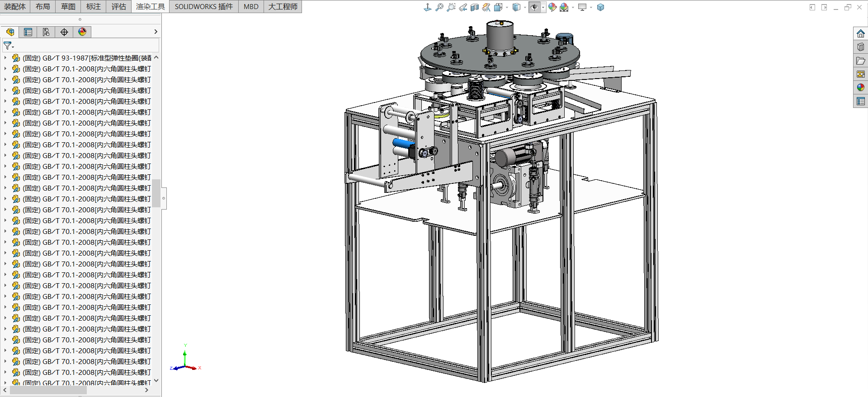The image size is (868, 397).
Task: Toggle the Section View tool
Action: 474,7
